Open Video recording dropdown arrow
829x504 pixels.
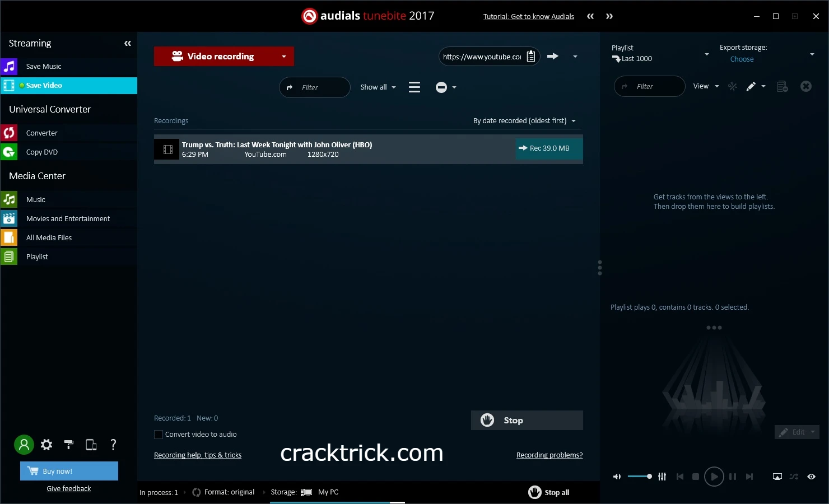coord(284,56)
